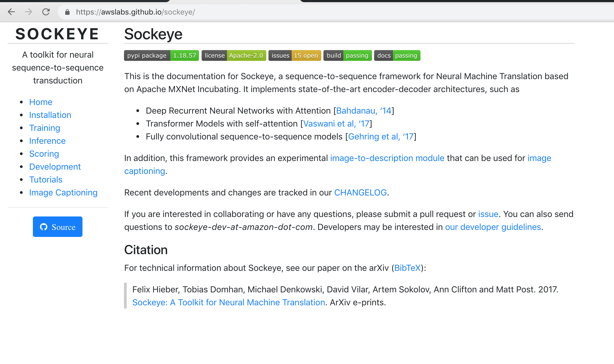Click the developer guidelines link

click(x=492, y=227)
